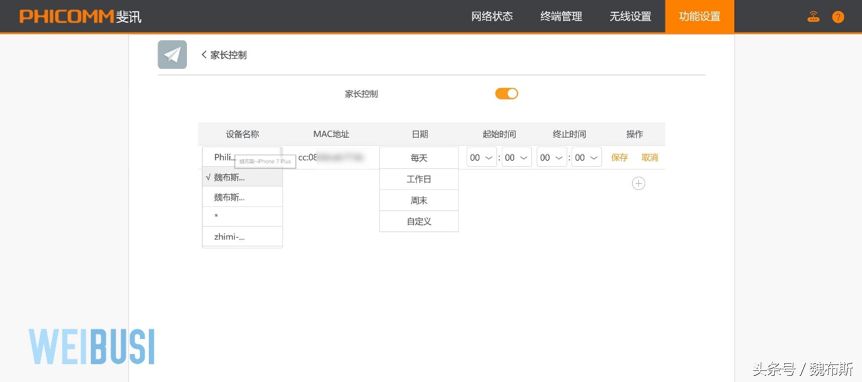
Task: Open the 无线设置 tab
Action: 630,16
